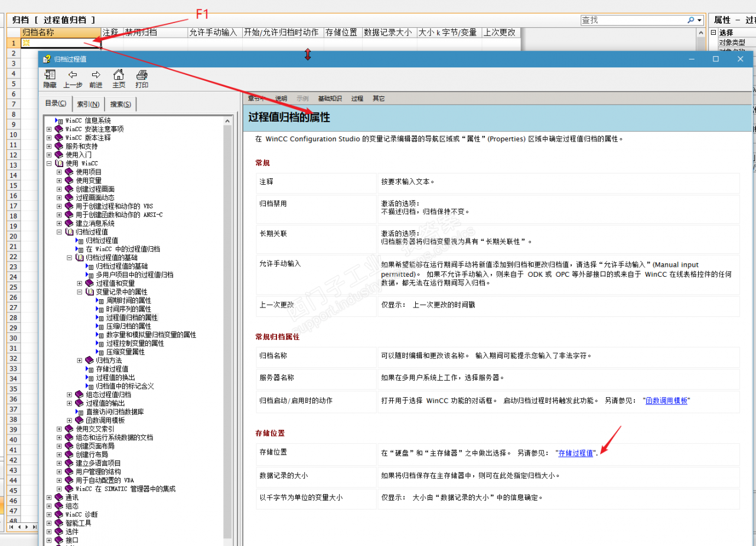
Task: Click the book icon beside 服务和支持
Action: [x=58, y=146]
